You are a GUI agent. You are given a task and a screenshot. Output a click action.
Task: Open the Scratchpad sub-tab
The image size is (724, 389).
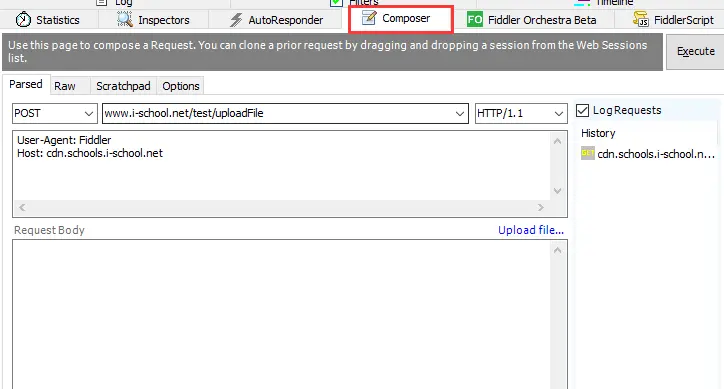coord(123,86)
